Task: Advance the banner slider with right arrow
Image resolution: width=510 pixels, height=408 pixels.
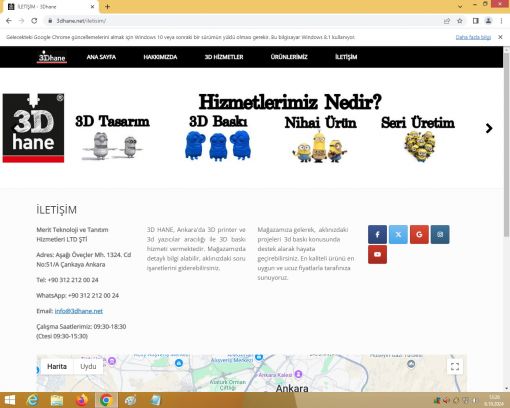Action: [489, 128]
